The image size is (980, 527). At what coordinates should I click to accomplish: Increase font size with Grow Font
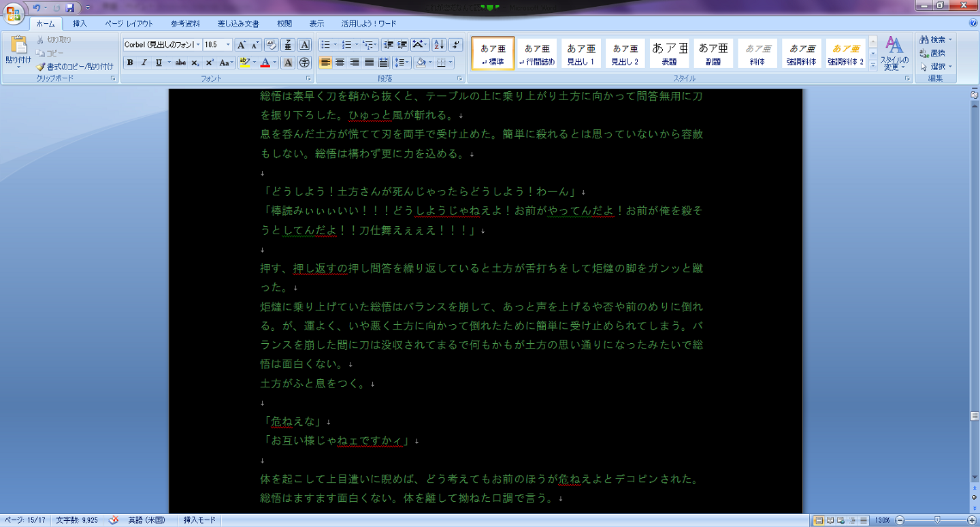[241, 45]
